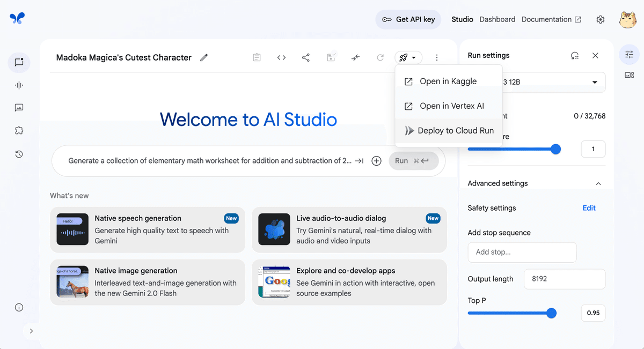644x349 pixels.
Task: Open the Build apps sidebar icon
Action: [19, 130]
